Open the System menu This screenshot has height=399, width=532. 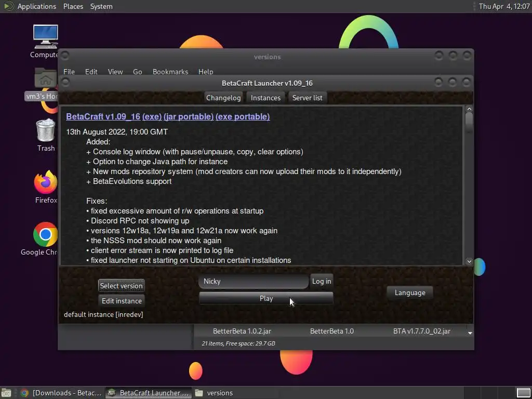tap(101, 6)
